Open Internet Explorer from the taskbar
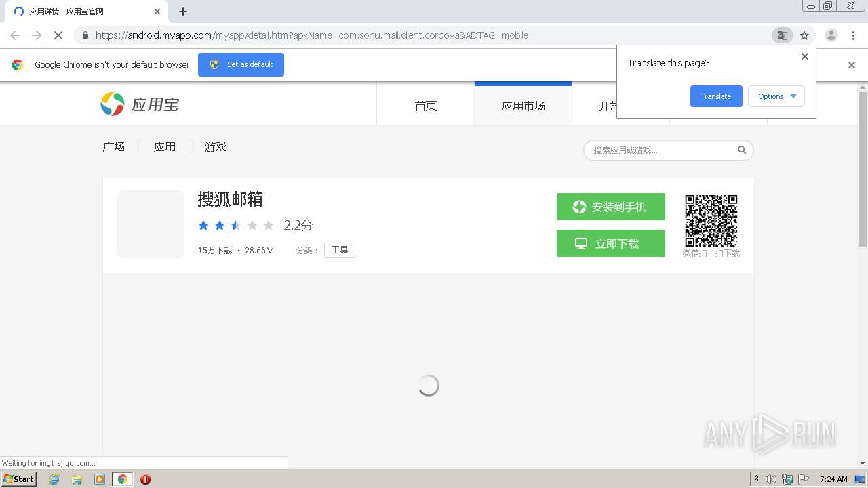 [x=54, y=479]
